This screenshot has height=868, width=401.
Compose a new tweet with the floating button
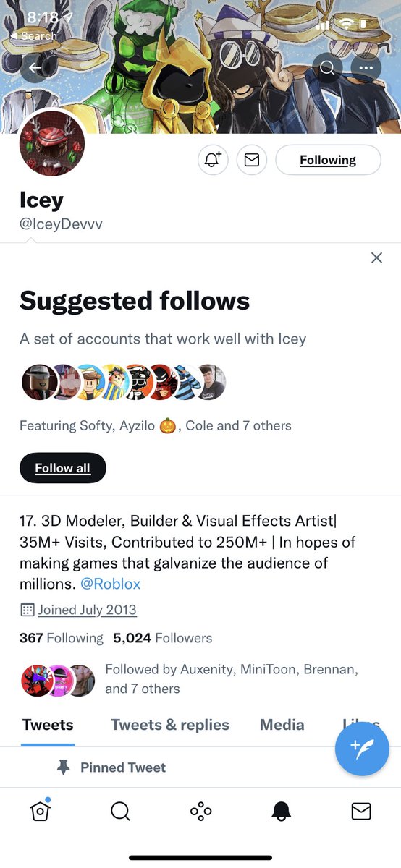(362, 749)
